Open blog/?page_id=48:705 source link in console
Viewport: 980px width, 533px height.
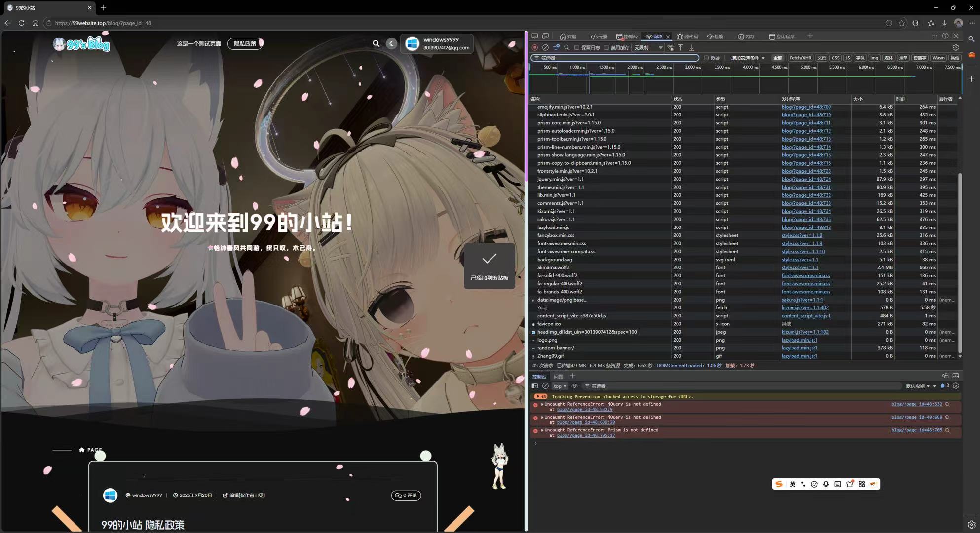coord(916,430)
